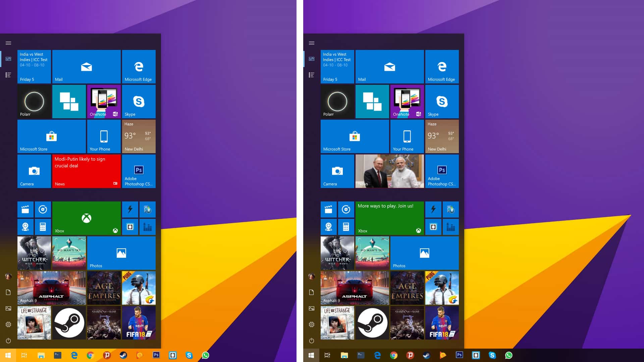644x362 pixels.
Task: Open Groove Music disc tile in left Start menu
Action: [43, 209]
